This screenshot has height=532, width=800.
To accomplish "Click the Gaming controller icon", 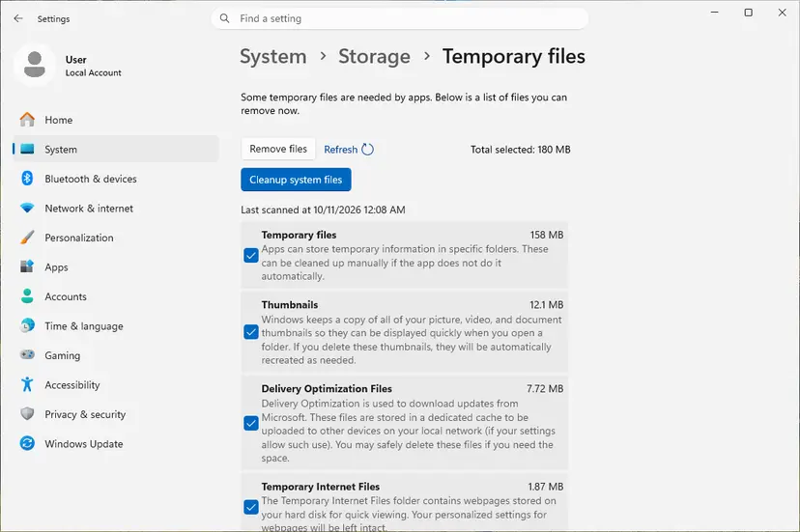I will 27,354.
